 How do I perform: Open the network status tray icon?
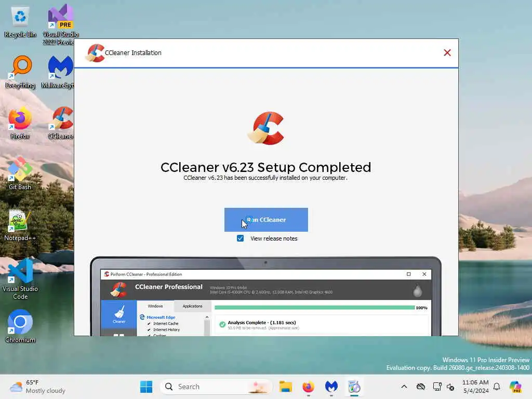pos(437,387)
